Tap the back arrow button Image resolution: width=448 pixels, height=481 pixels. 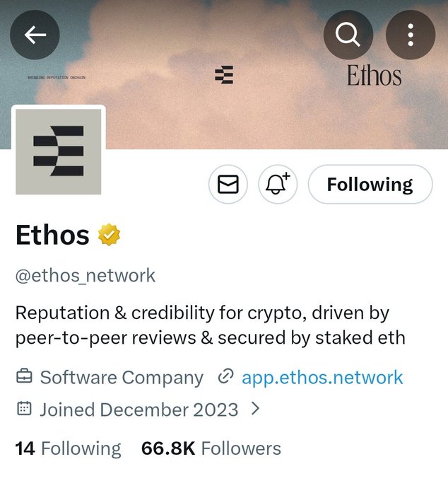(x=35, y=35)
